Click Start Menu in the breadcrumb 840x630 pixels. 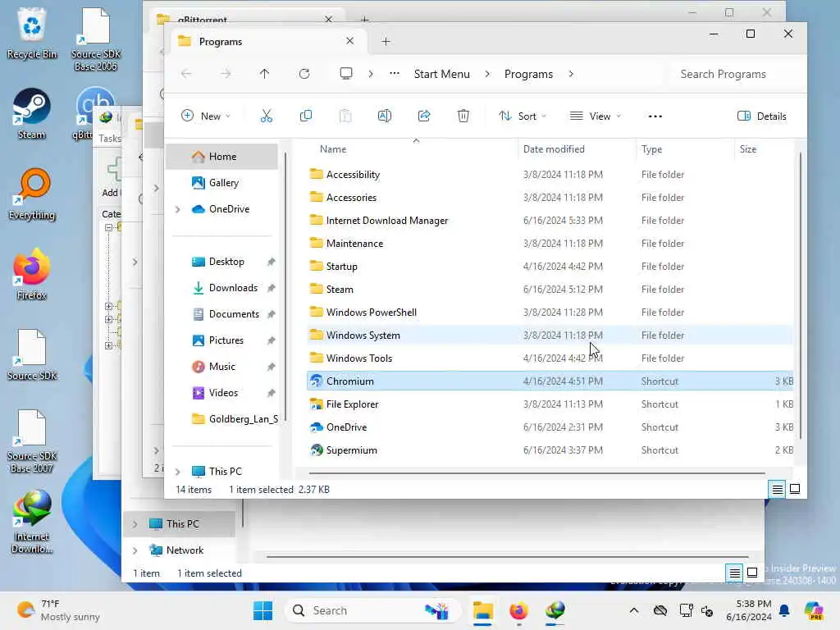pos(441,74)
